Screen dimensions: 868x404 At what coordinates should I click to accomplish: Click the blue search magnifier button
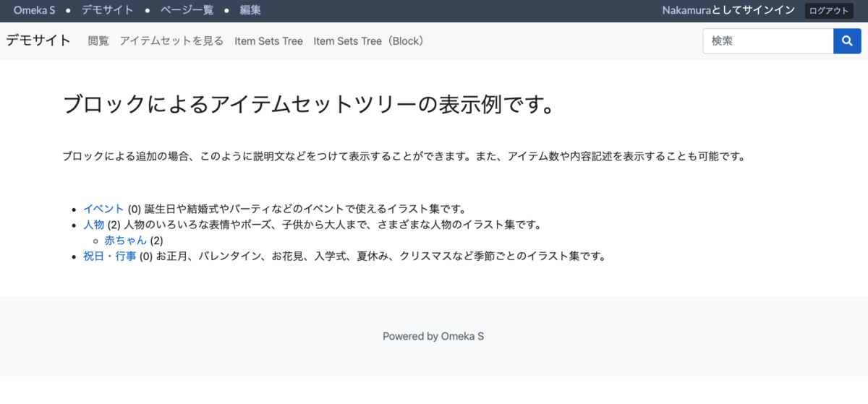[x=847, y=41]
